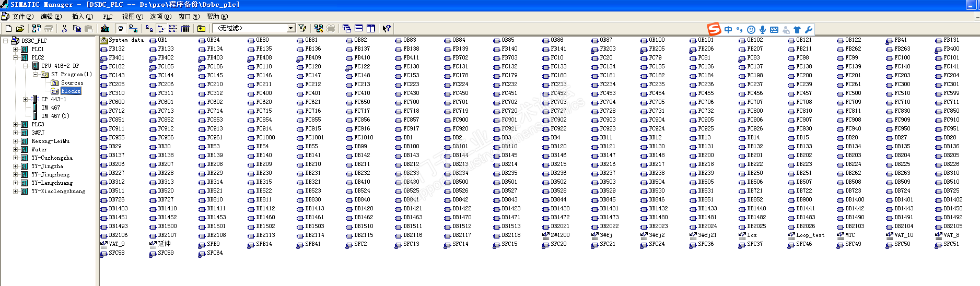Open Configure Network toolbar icon
This screenshot has height=286, width=980.
pos(319,28)
